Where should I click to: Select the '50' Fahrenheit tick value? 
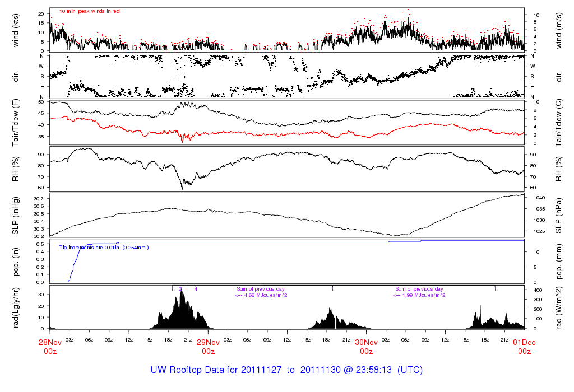pyautogui.click(x=41, y=102)
